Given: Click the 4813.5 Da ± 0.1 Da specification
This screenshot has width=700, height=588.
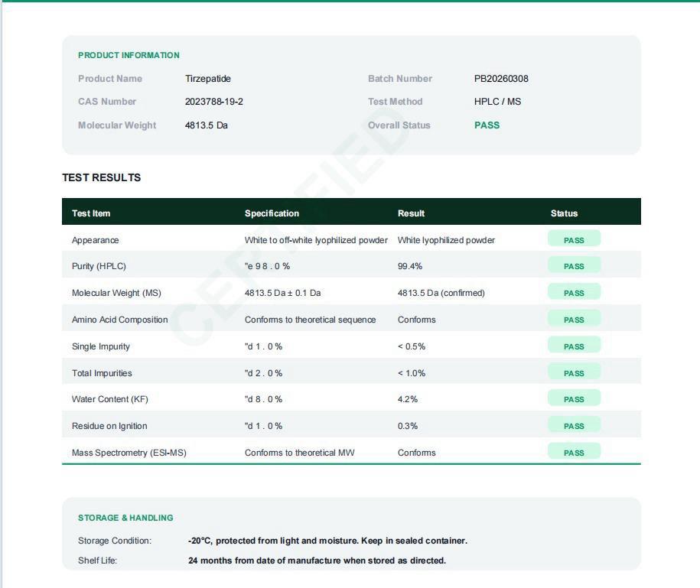Looking at the screenshot, I should [x=282, y=293].
